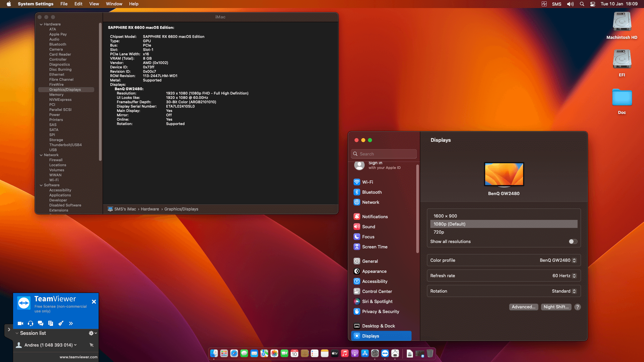
Task: Open Wi-Fi settings in sidebar
Action: click(x=367, y=182)
